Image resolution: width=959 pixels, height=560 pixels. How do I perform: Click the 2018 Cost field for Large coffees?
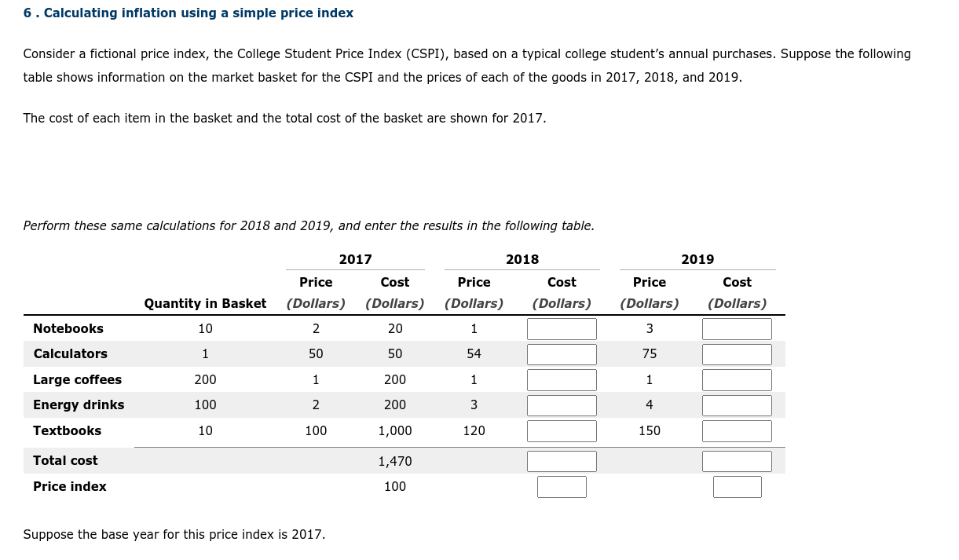coord(562,379)
